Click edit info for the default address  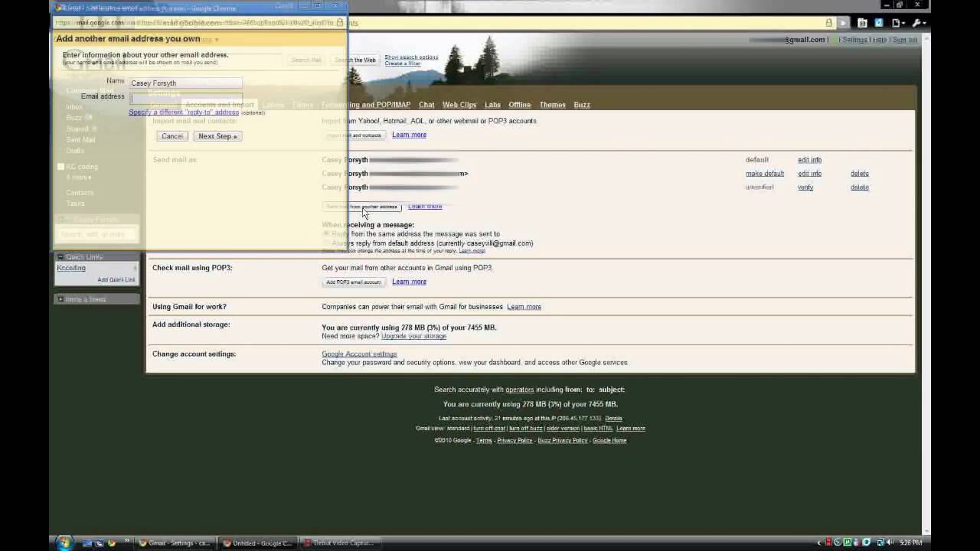[809, 160]
